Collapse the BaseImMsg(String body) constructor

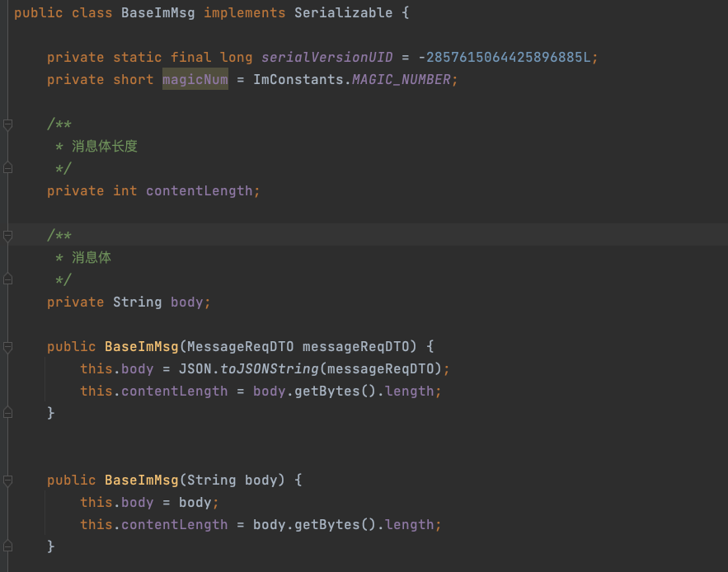(x=8, y=480)
